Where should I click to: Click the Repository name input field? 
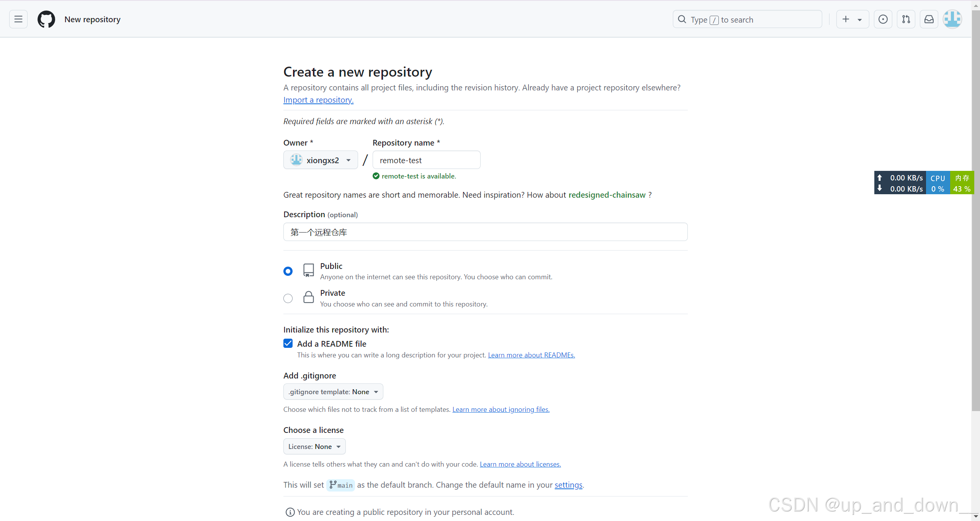pos(426,160)
